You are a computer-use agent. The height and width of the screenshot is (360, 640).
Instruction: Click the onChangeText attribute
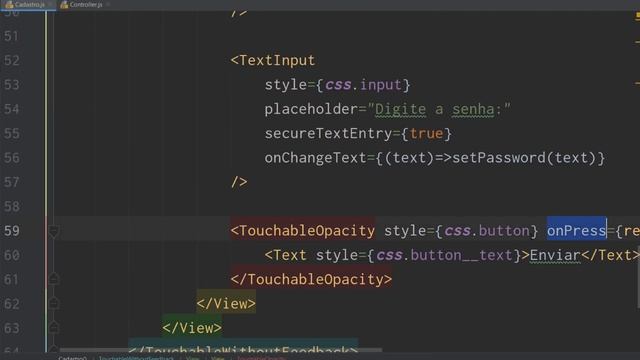315,158
